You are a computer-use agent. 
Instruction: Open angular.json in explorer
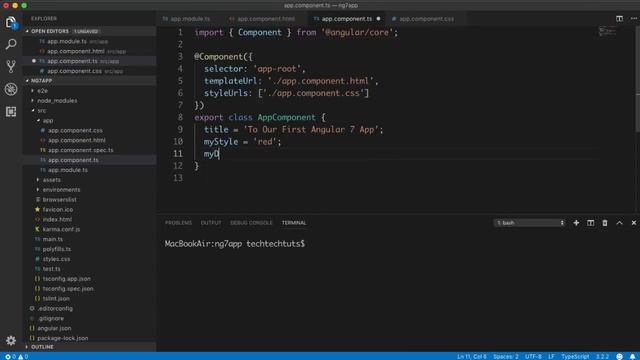coord(54,328)
